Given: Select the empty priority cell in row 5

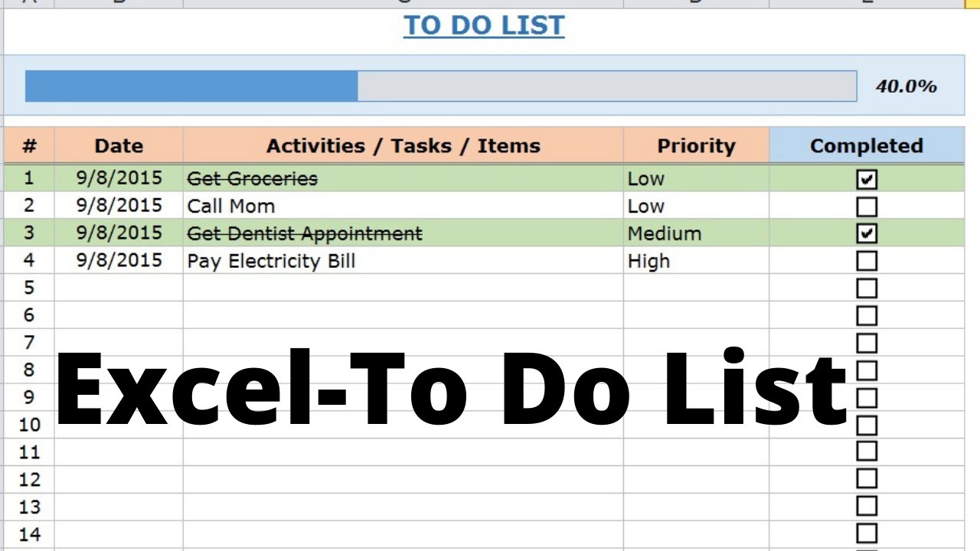Looking at the screenshot, I should [x=696, y=288].
